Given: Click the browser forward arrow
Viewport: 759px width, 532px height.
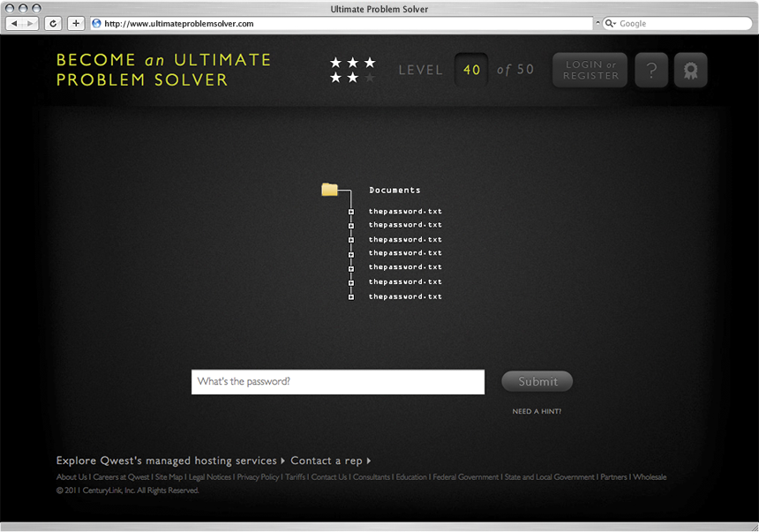Looking at the screenshot, I should tap(30, 23).
